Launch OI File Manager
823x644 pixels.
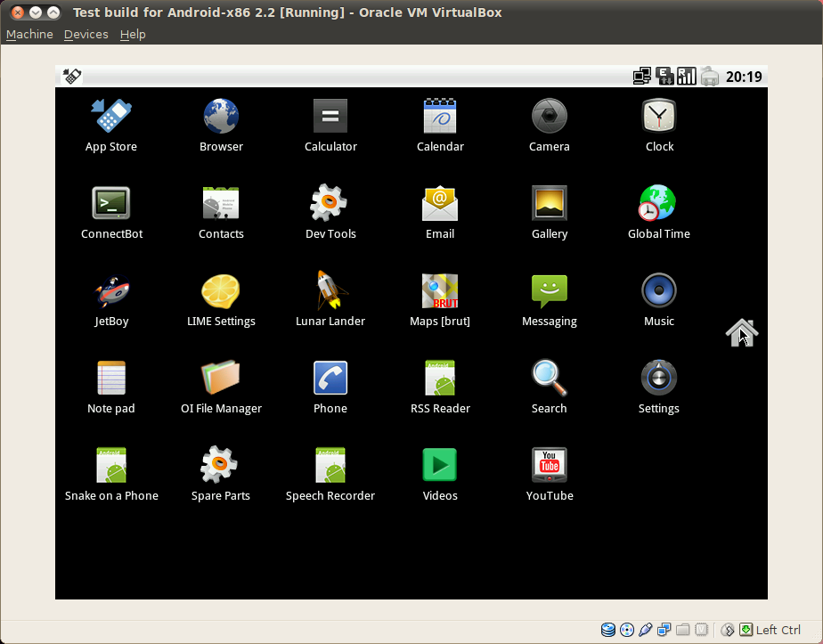click(221, 387)
